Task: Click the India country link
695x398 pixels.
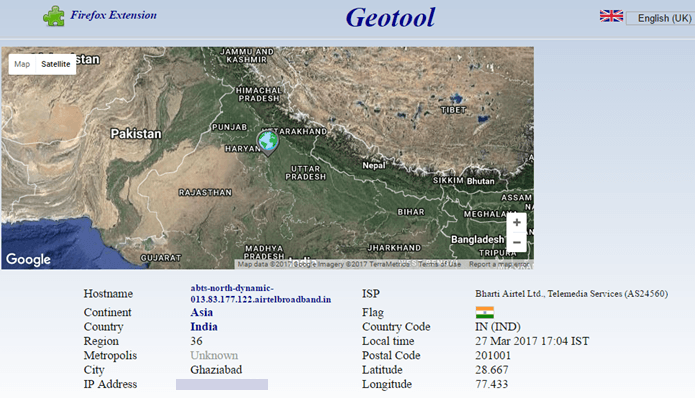Action: (204, 327)
